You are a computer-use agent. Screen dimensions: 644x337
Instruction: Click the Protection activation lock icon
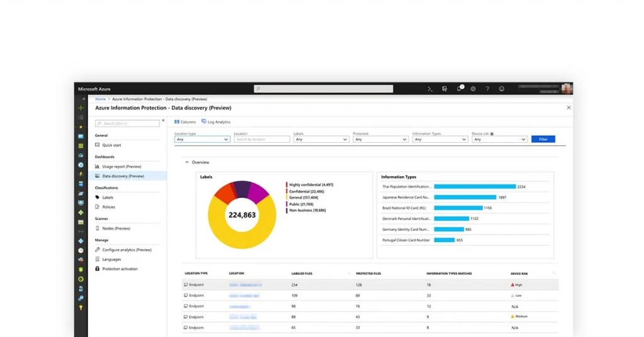[x=97, y=269]
